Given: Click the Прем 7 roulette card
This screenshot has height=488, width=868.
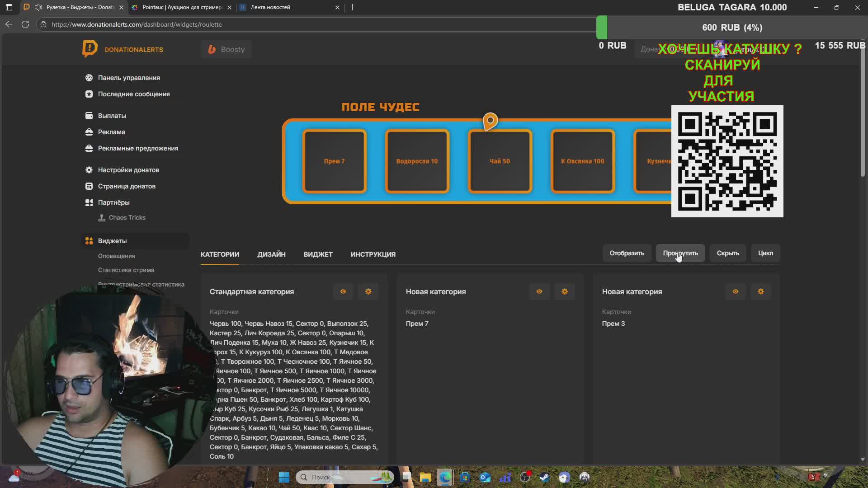Looking at the screenshot, I should [x=334, y=161].
